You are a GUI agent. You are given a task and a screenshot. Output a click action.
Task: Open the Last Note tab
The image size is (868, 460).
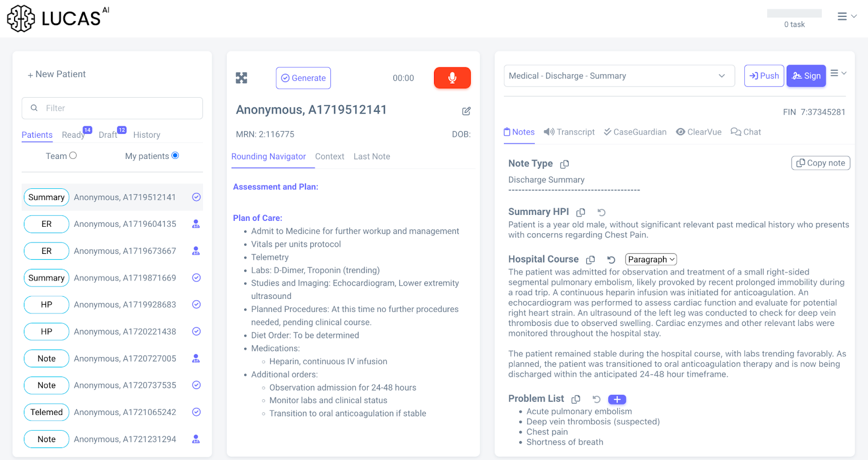tap(372, 157)
